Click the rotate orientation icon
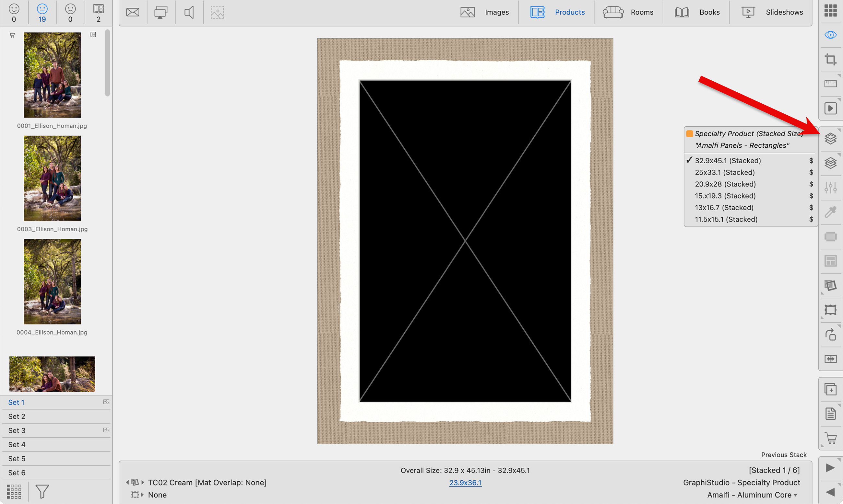 pos(830,335)
